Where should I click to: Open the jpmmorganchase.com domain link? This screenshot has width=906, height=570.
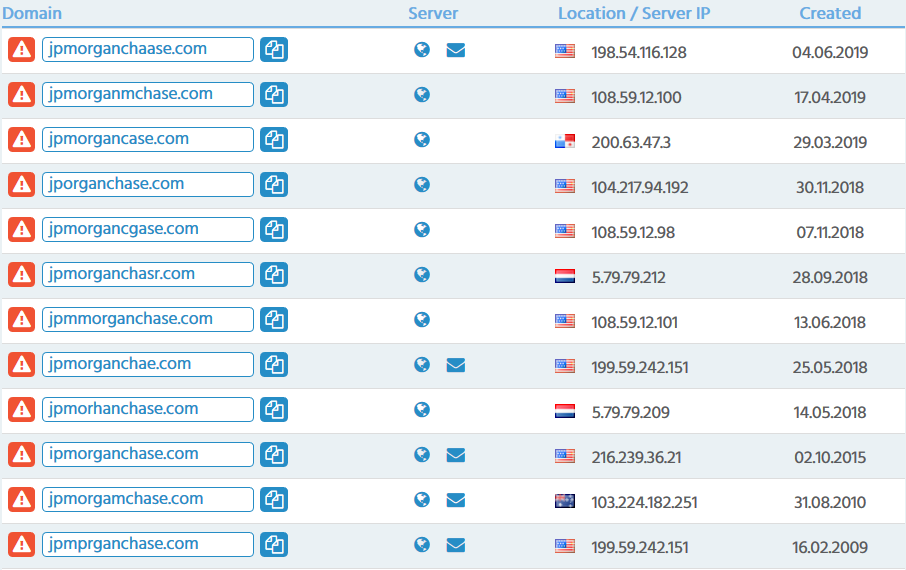tap(131, 319)
